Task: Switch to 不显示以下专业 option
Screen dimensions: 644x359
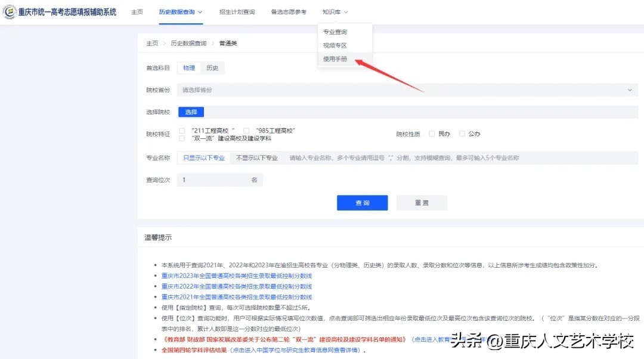Action: (257, 158)
